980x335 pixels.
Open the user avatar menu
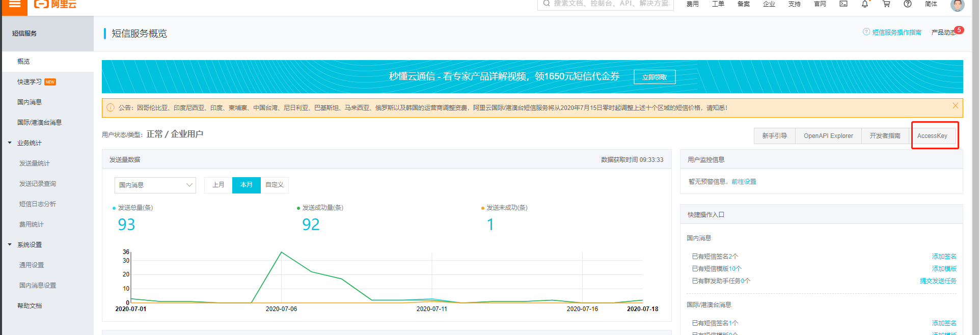pyautogui.click(x=958, y=5)
